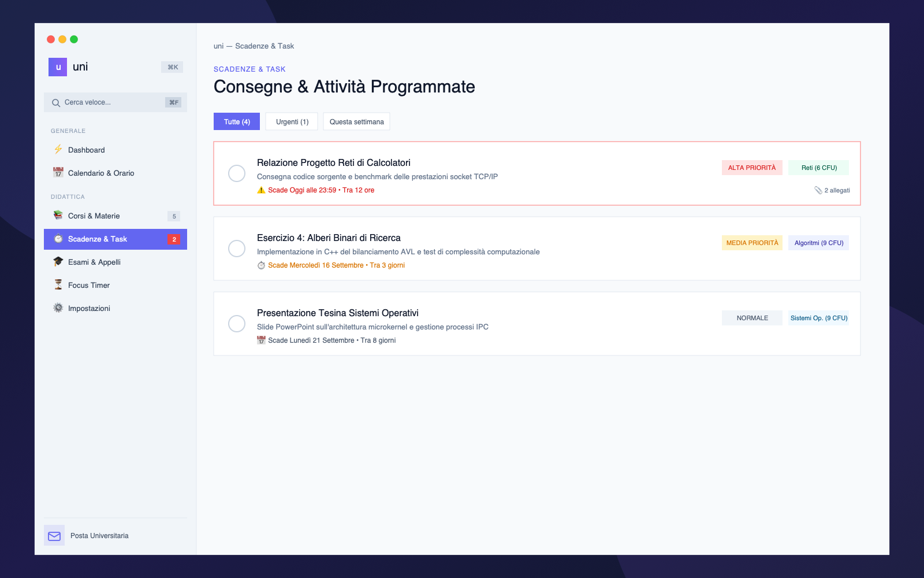
Task: Click the Scade Mercoledì 16 Settembre deadline text
Action: pyautogui.click(x=316, y=265)
